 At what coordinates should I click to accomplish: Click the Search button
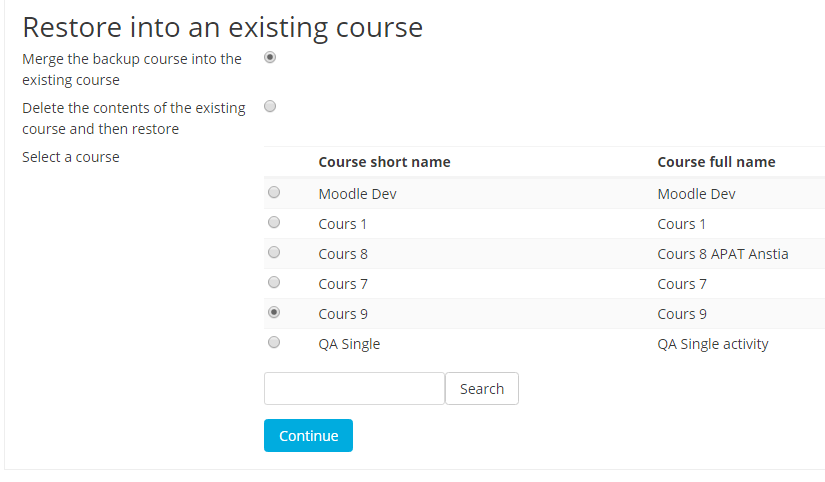click(482, 388)
